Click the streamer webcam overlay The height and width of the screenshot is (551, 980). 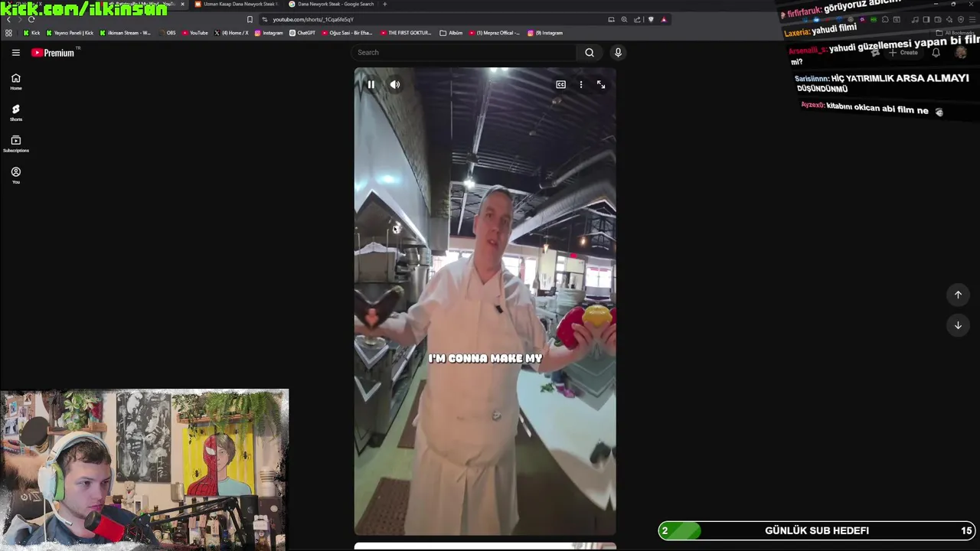(x=145, y=470)
